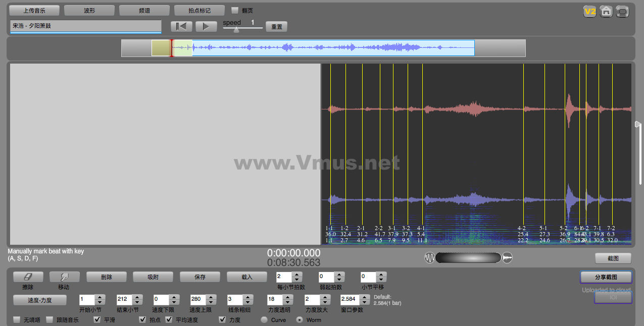The width and height of the screenshot is (644, 326).
Task: Toggle fullscreen with the expand icon
Action: coord(622,12)
